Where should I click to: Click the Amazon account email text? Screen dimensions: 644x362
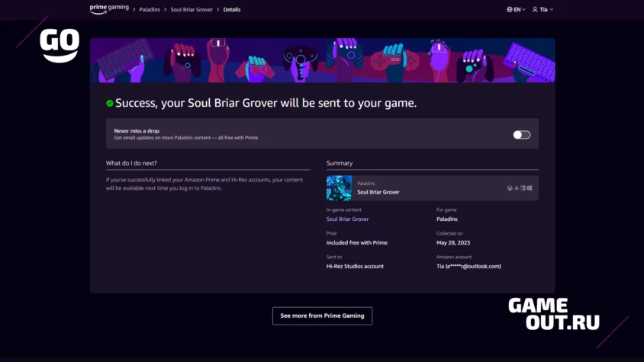[x=469, y=267]
